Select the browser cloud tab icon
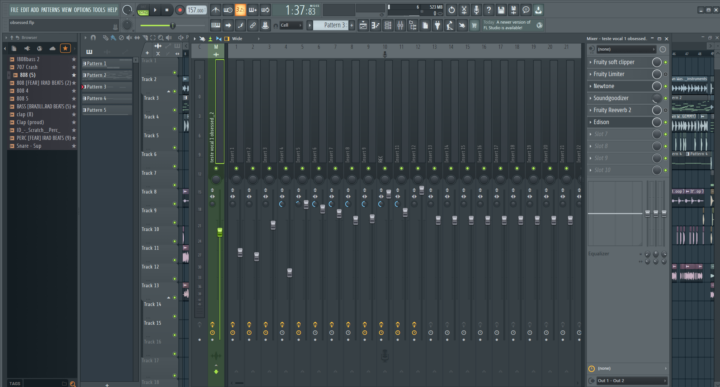This screenshot has height=387, width=720. point(52,48)
